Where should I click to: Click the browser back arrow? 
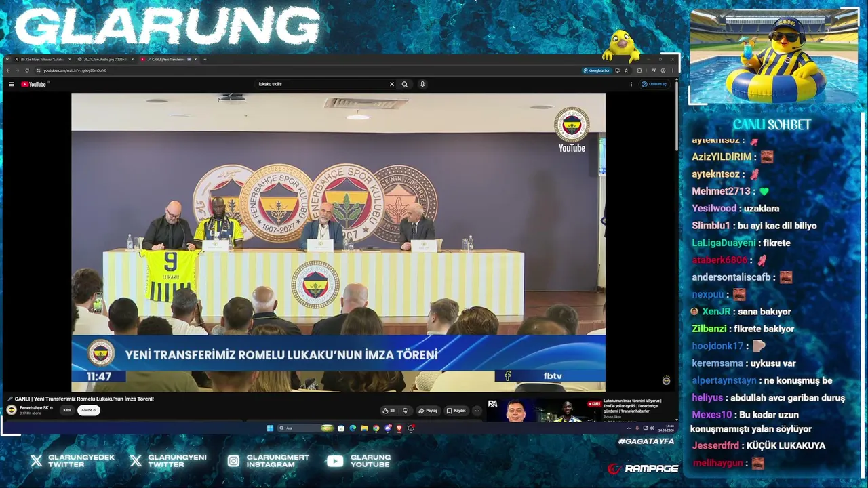8,70
